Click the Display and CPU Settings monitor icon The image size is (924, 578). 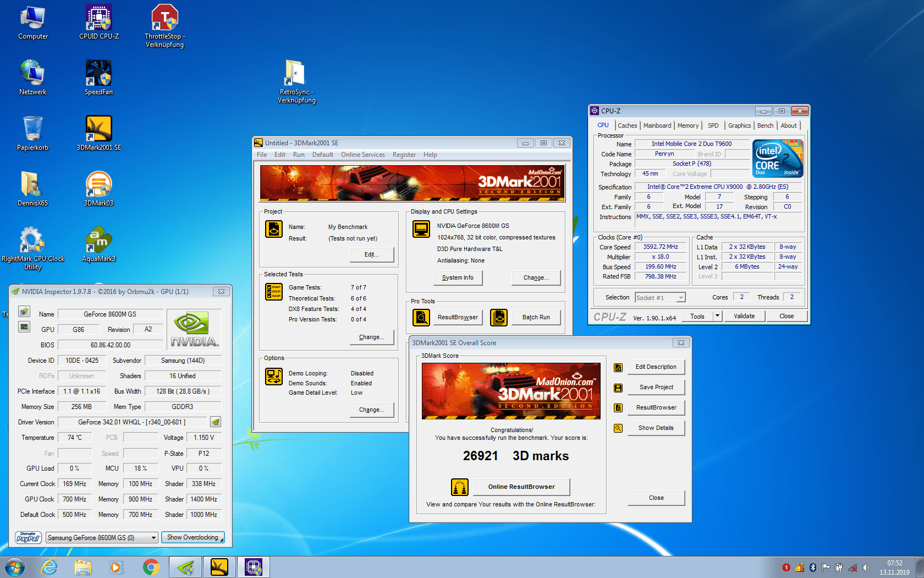click(421, 228)
